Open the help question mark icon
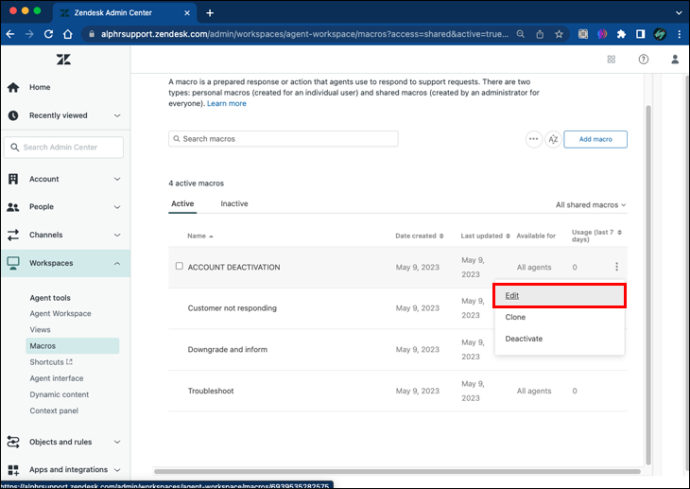This screenshot has width=690, height=489. [x=643, y=59]
